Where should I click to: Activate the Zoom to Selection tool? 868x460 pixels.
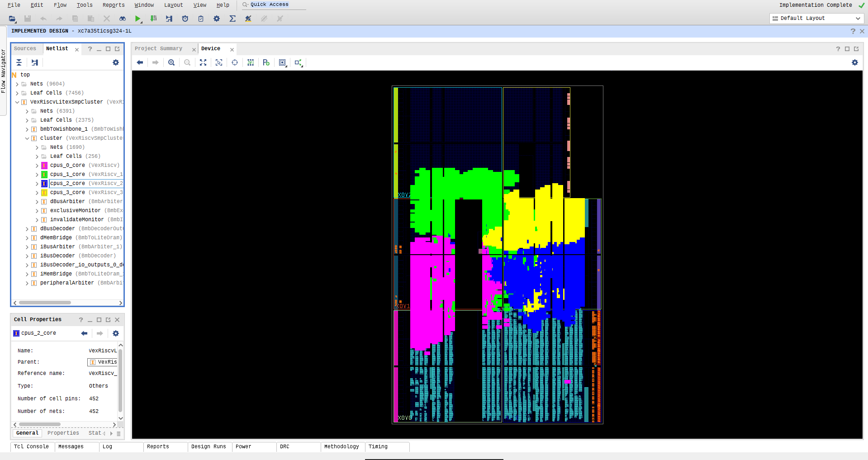218,62
